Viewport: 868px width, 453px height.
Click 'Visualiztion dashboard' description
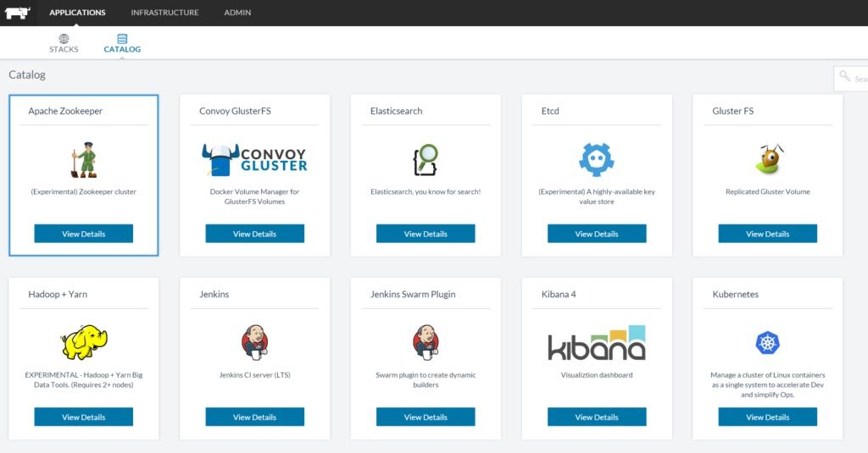coord(597,374)
